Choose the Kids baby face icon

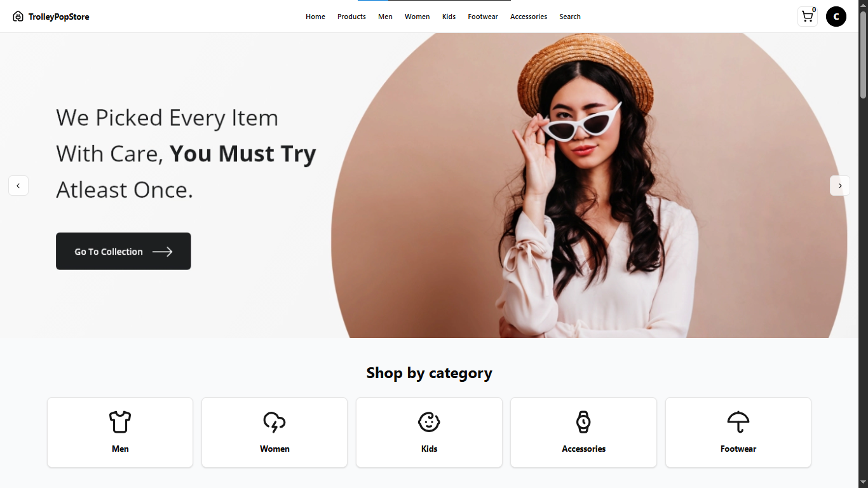429,421
